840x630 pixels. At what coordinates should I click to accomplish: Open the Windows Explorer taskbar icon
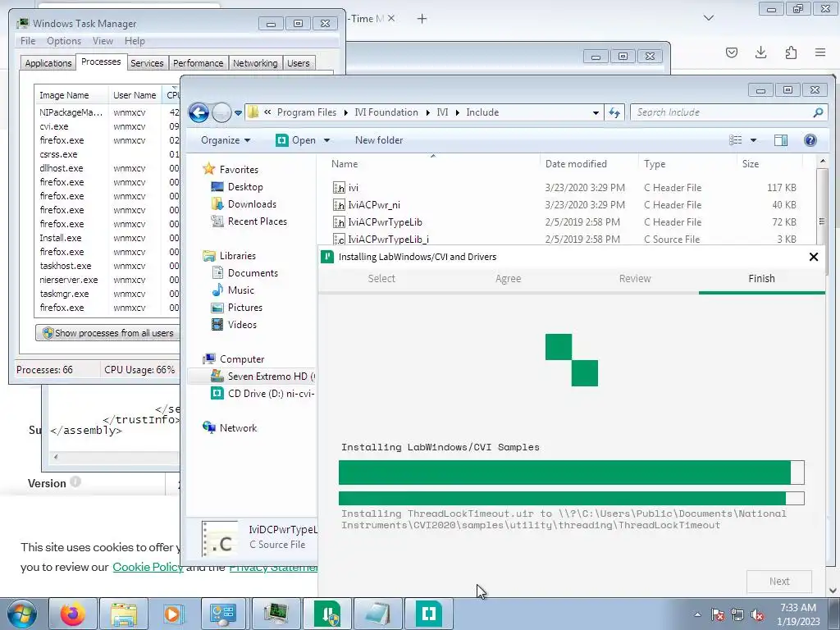point(124,614)
